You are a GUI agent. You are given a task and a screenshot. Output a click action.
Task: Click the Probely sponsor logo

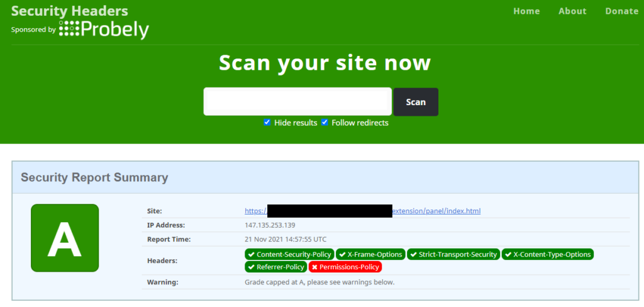pos(104,29)
